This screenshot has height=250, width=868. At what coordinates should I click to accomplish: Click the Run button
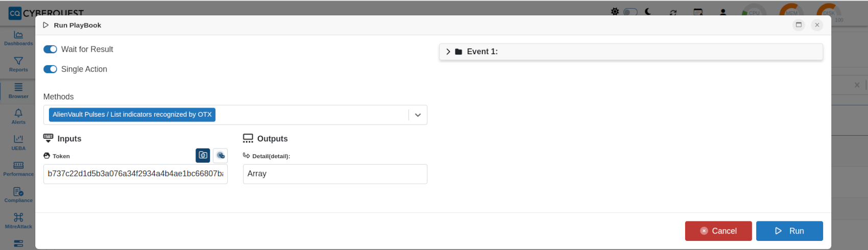[789, 231]
